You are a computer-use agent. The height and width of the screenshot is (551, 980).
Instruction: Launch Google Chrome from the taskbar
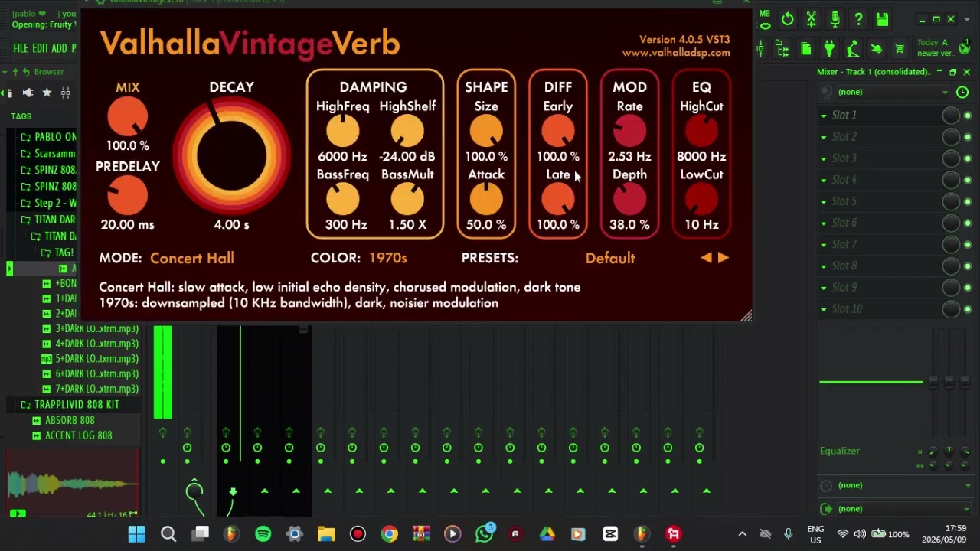point(390,533)
